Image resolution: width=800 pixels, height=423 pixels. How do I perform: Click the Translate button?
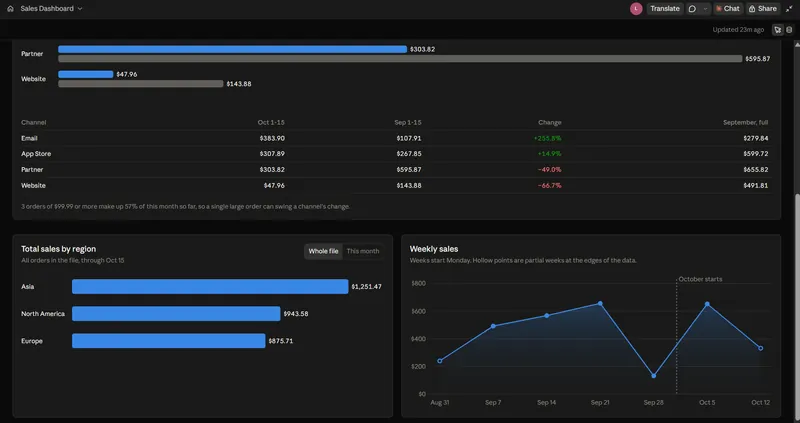tap(665, 9)
